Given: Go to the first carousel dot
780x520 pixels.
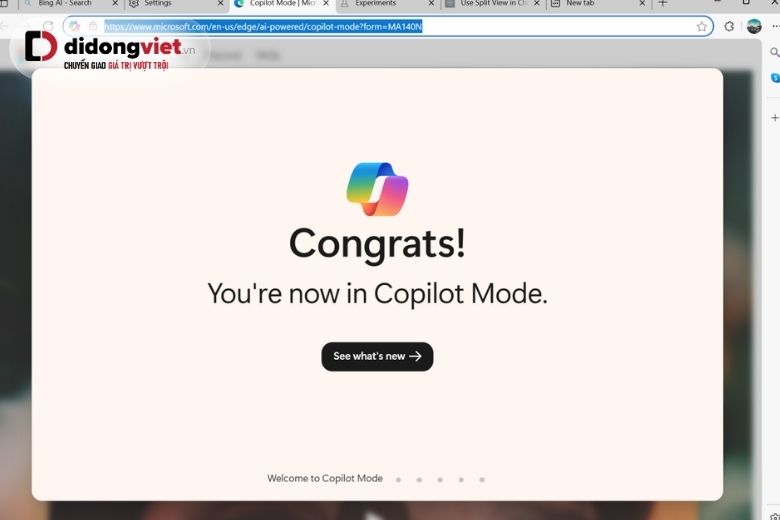Looking at the screenshot, I should click(x=398, y=480).
